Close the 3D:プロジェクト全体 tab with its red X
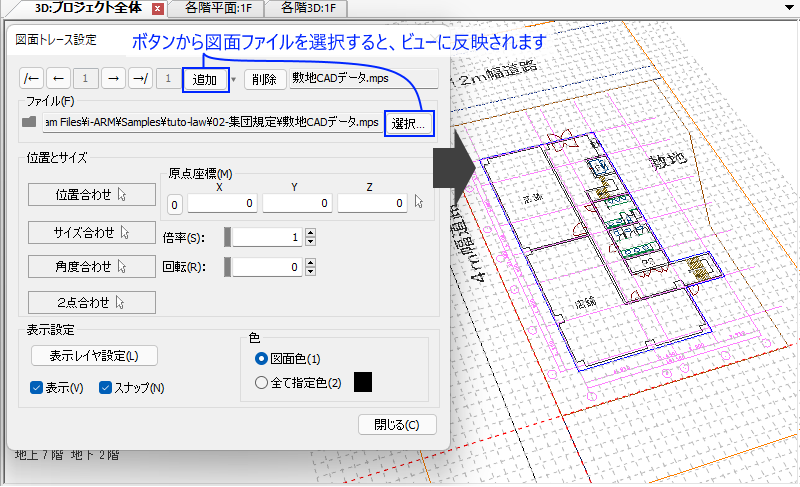The height and width of the screenshot is (487, 800). 157,9
